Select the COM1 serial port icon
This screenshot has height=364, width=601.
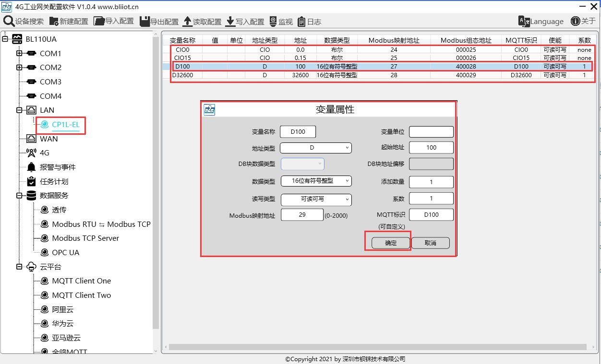coord(32,53)
